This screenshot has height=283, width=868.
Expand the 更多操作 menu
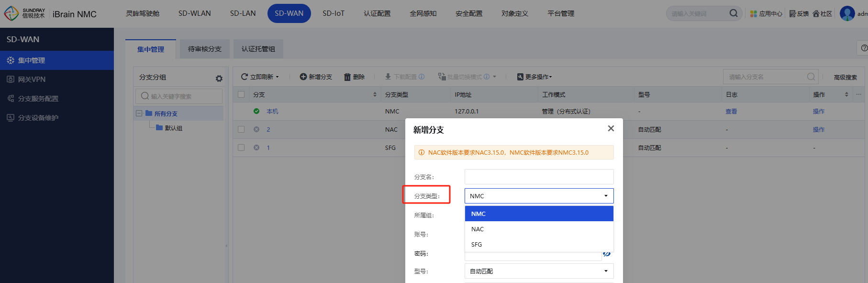(x=534, y=77)
